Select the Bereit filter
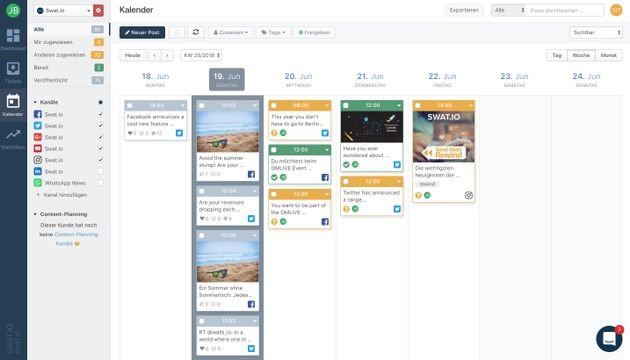The image size is (630, 360). click(68, 68)
